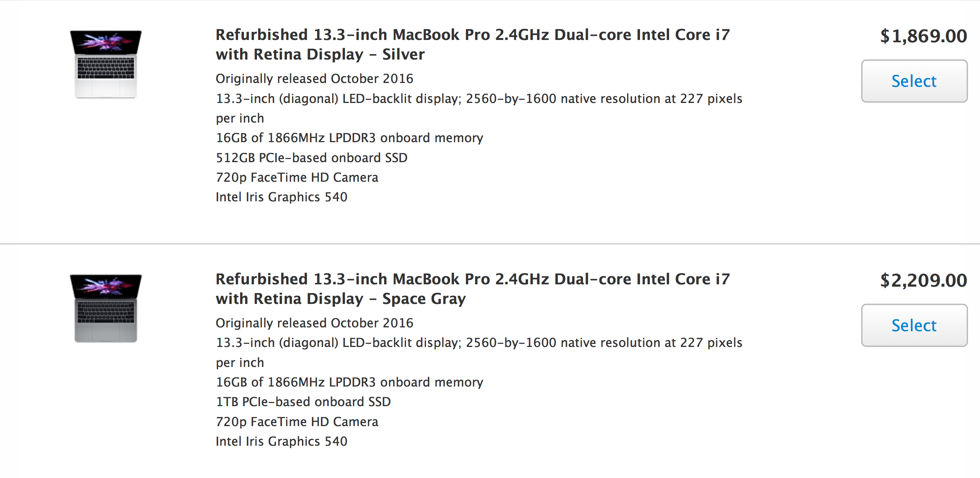This screenshot has height=478, width=980.
Task: Click the Space Gray model's 16GB memory line
Action: coord(349,382)
